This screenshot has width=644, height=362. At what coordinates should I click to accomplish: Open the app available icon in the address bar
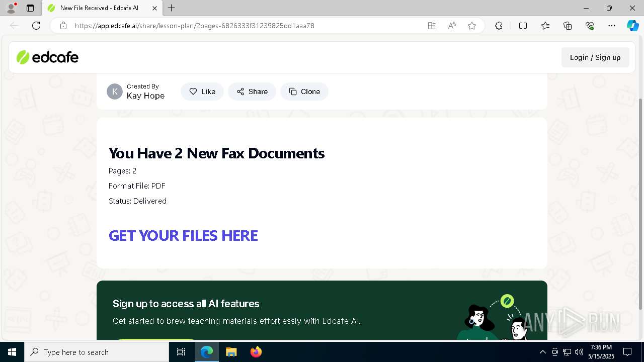(432, 26)
